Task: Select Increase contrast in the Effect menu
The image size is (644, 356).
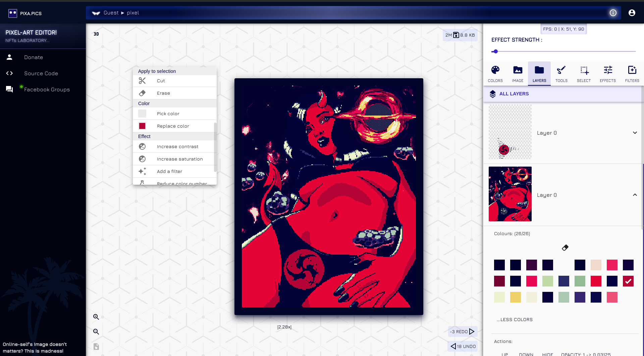Action: tap(177, 146)
